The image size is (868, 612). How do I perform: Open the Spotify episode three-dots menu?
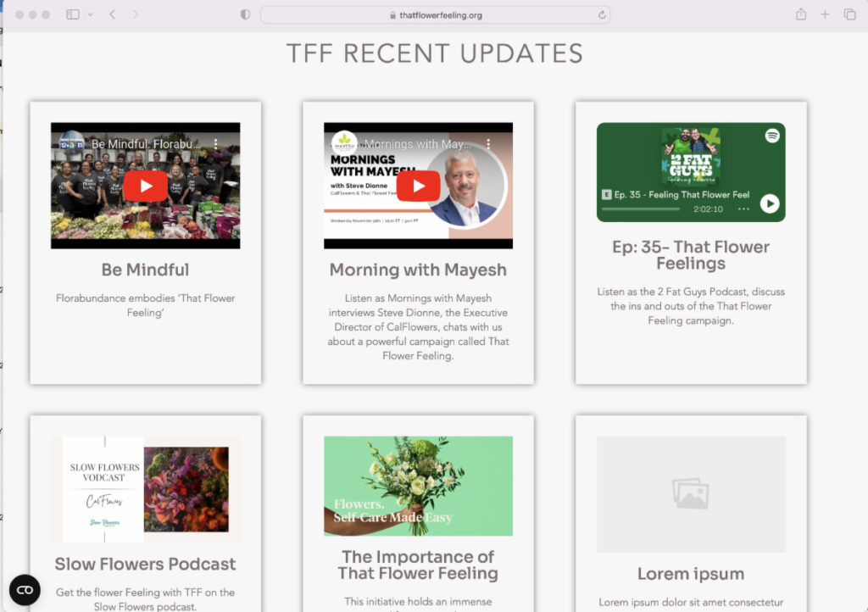click(x=743, y=209)
